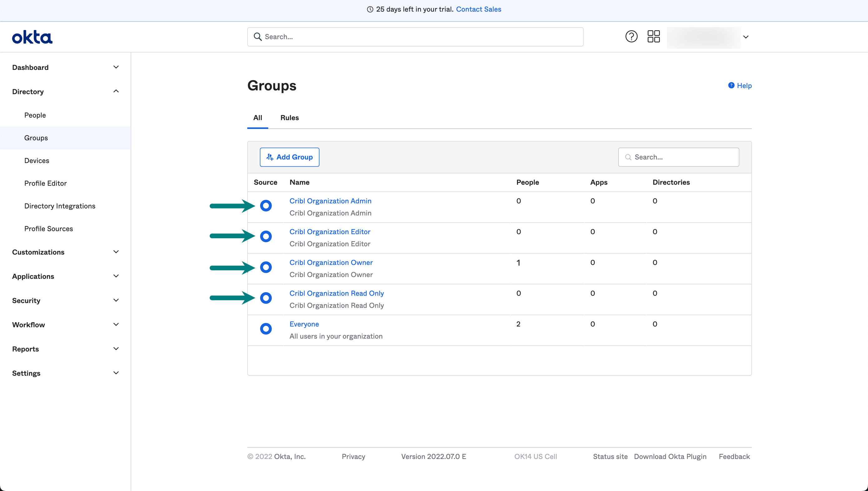This screenshot has width=868, height=491.
Task: Switch to the Rules tab
Action: 289,118
